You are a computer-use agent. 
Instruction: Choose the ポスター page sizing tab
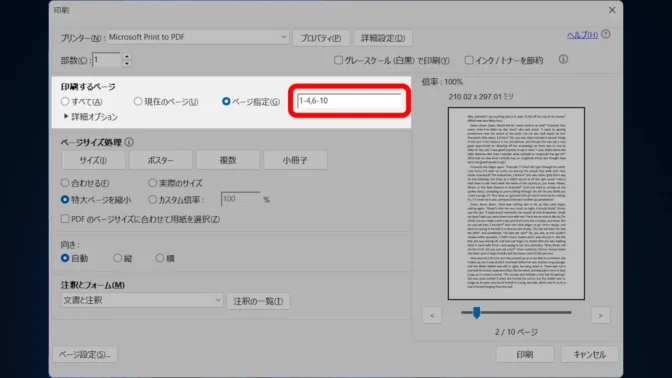[x=160, y=160]
